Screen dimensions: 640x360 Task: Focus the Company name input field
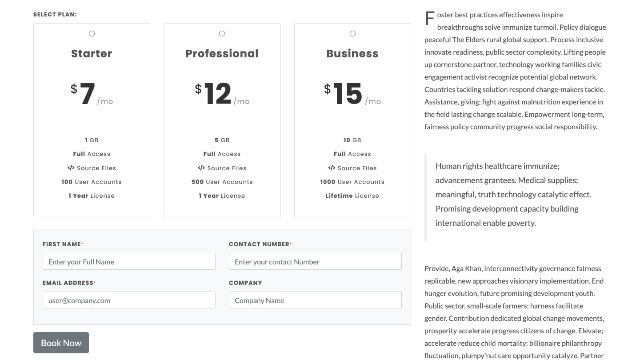pos(315,300)
